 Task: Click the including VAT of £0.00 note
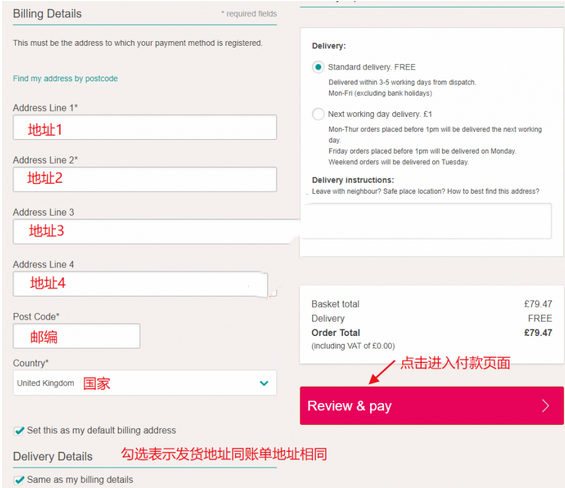pos(353,346)
